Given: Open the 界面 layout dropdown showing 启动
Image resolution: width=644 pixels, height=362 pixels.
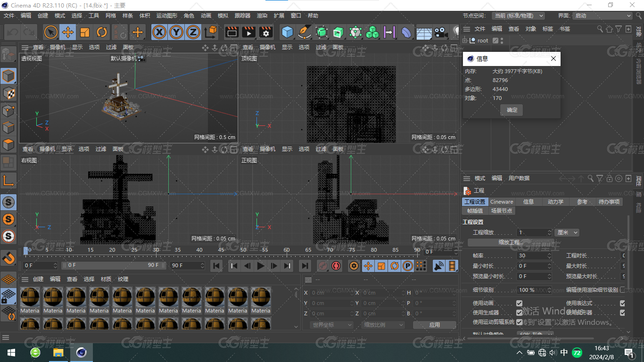Looking at the screenshot, I should [602, 16].
